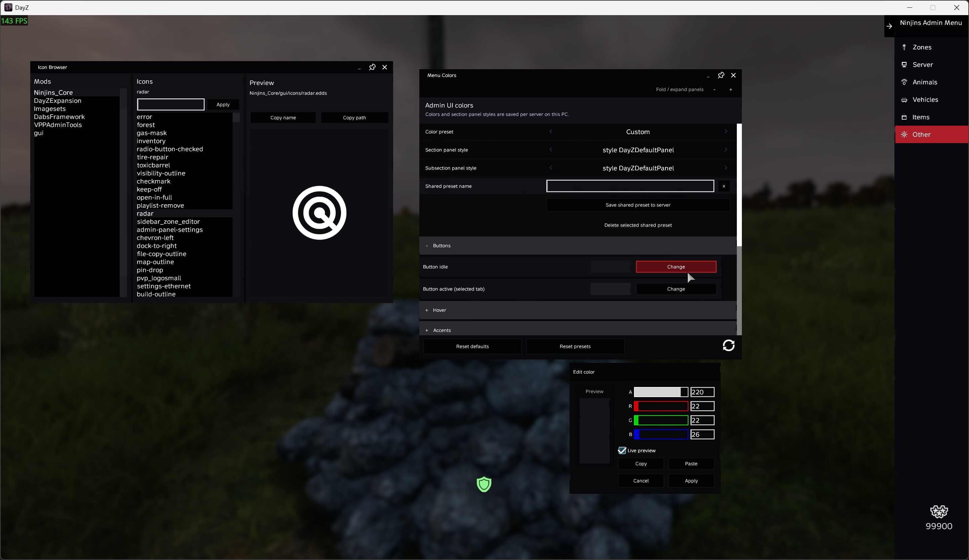Minimize the Menu Colors panel
The height and width of the screenshot is (560, 969).
coord(708,76)
